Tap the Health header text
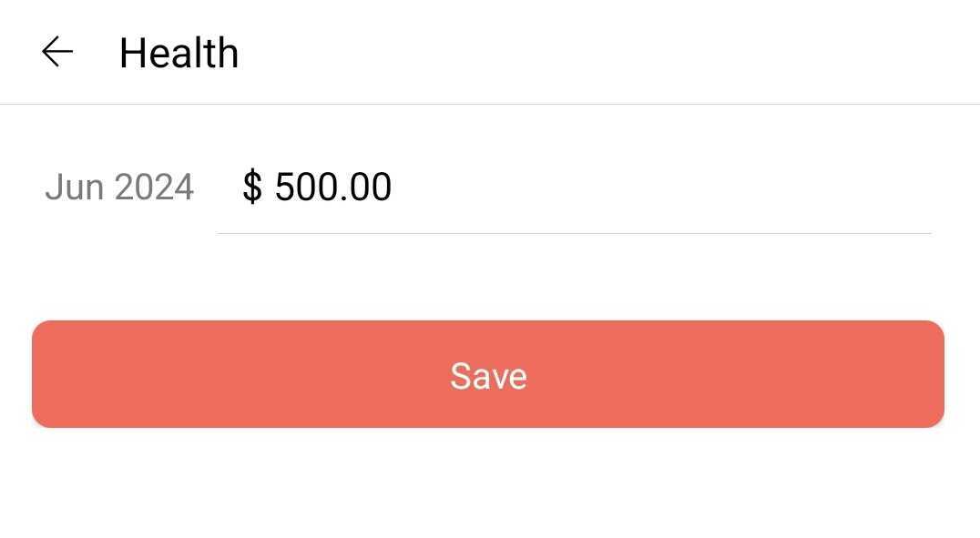Image resolution: width=980 pixels, height=538 pixels. [179, 53]
